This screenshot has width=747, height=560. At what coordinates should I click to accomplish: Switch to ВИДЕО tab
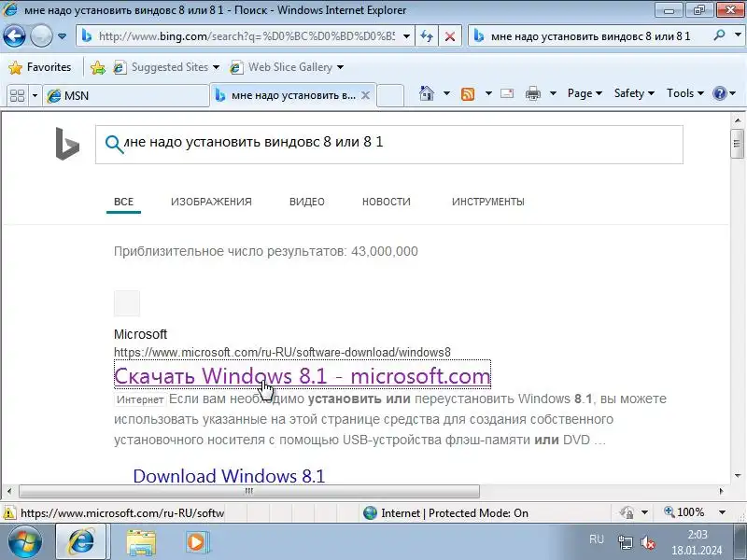[x=307, y=202]
